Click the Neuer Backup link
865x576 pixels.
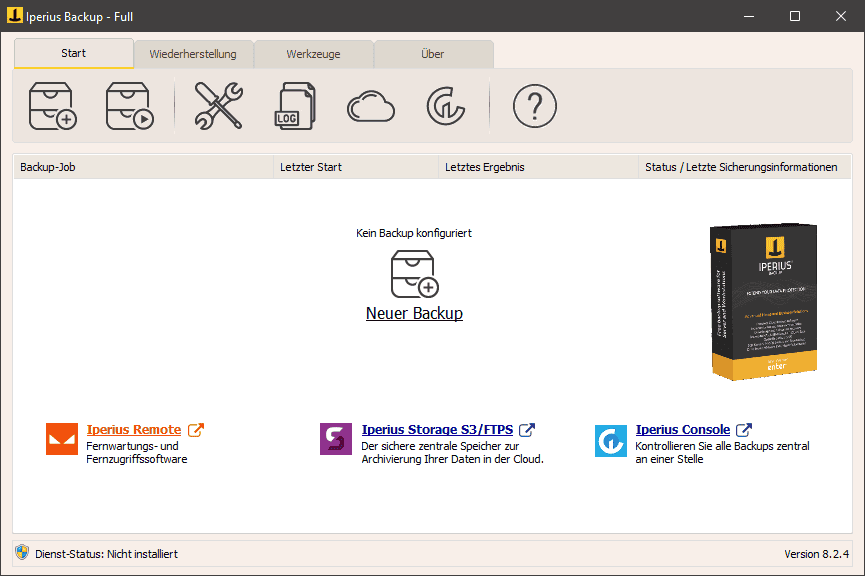(x=414, y=313)
